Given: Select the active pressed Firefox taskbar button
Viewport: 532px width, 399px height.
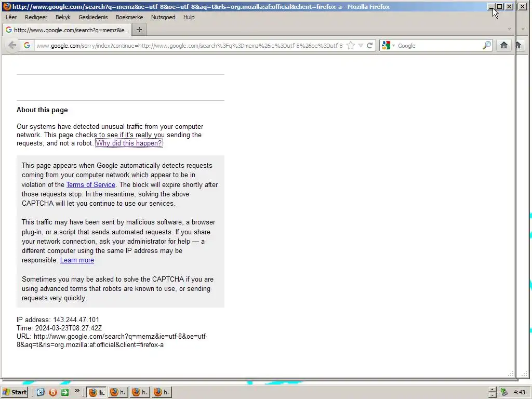Looking at the screenshot, I should pos(96,392).
